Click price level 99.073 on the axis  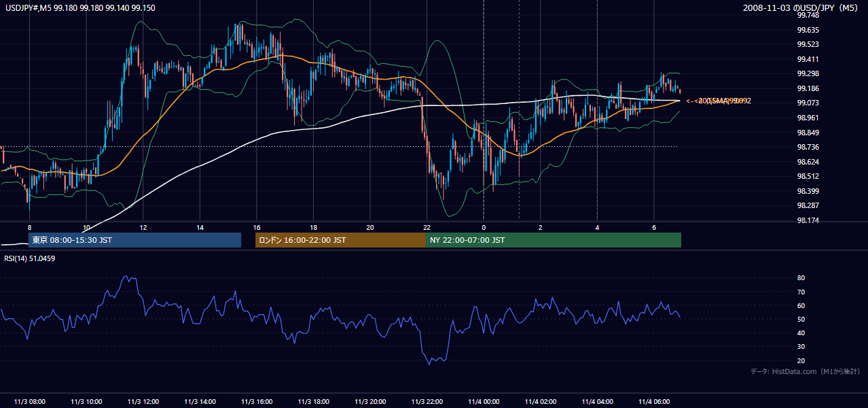click(x=808, y=103)
